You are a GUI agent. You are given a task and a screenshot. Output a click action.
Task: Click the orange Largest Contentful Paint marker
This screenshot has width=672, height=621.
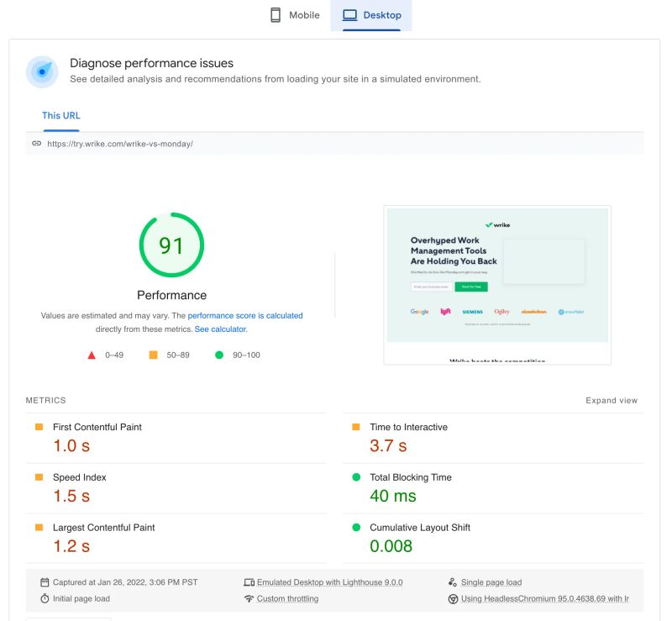coord(39,527)
